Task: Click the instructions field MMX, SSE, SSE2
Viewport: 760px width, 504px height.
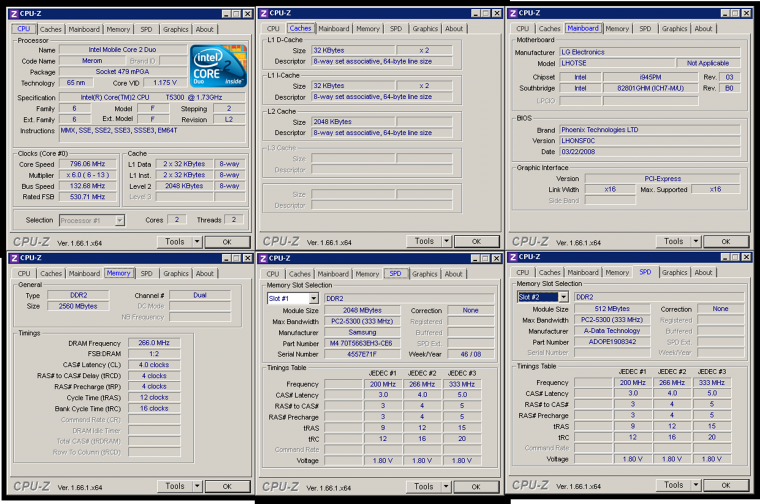Action: click(x=152, y=133)
